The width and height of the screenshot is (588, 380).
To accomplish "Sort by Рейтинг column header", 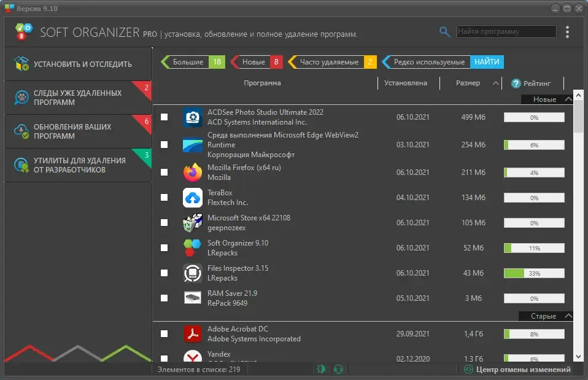I will tap(536, 83).
